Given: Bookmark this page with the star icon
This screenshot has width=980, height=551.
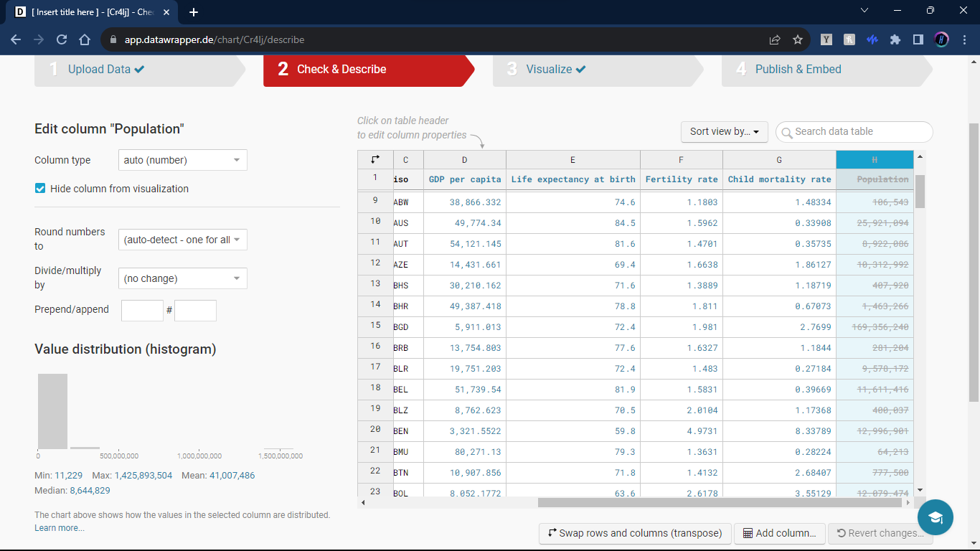Looking at the screenshot, I should point(797,40).
